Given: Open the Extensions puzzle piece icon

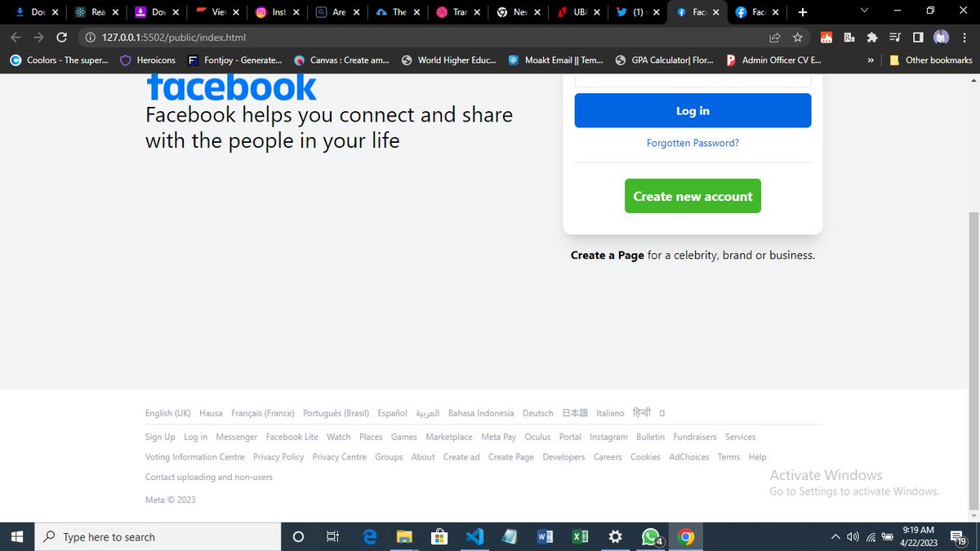Looking at the screenshot, I should (x=872, y=38).
